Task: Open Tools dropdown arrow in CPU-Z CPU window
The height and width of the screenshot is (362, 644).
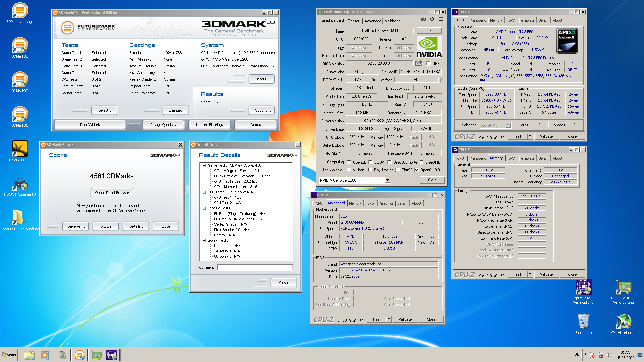Action: point(530,136)
